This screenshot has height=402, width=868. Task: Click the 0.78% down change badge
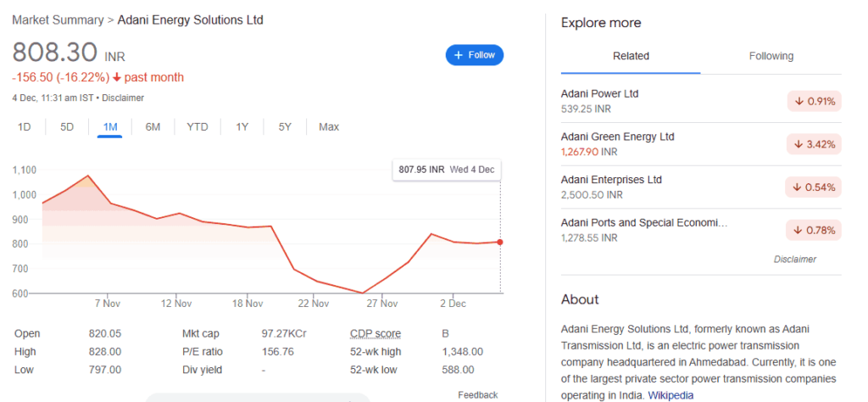pyautogui.click(x=814, y=231)
